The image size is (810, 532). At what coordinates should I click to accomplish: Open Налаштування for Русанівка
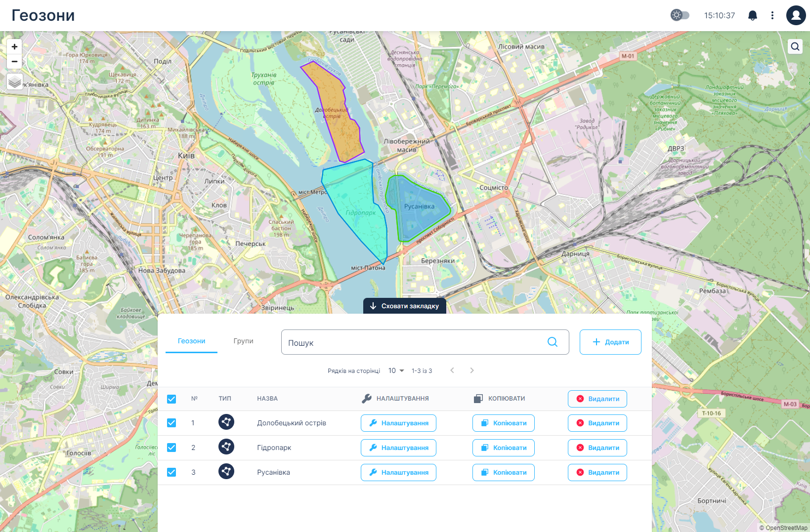[398, 472]
